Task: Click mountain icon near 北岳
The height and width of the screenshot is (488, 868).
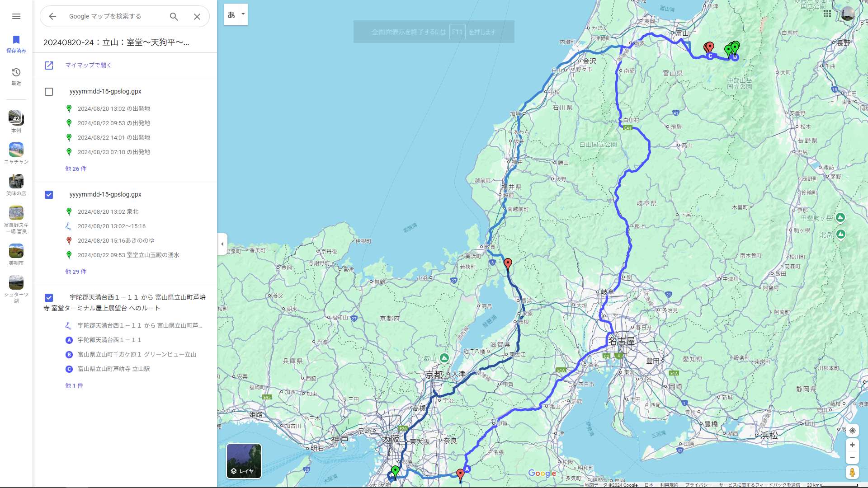Action: click(x=841, y=234)
